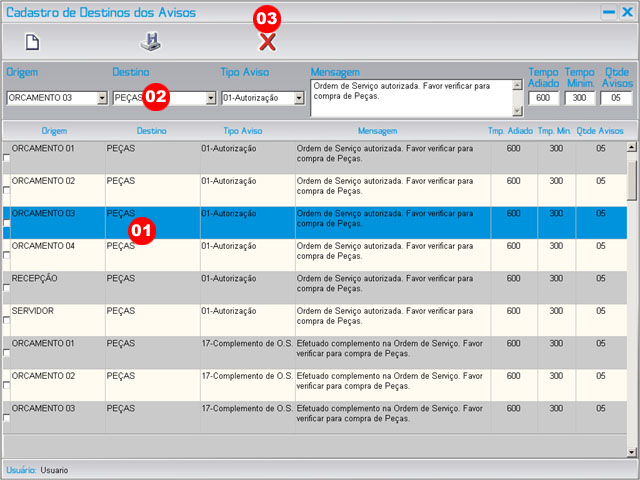Sort by the Origem column header

tap(54, 131)
